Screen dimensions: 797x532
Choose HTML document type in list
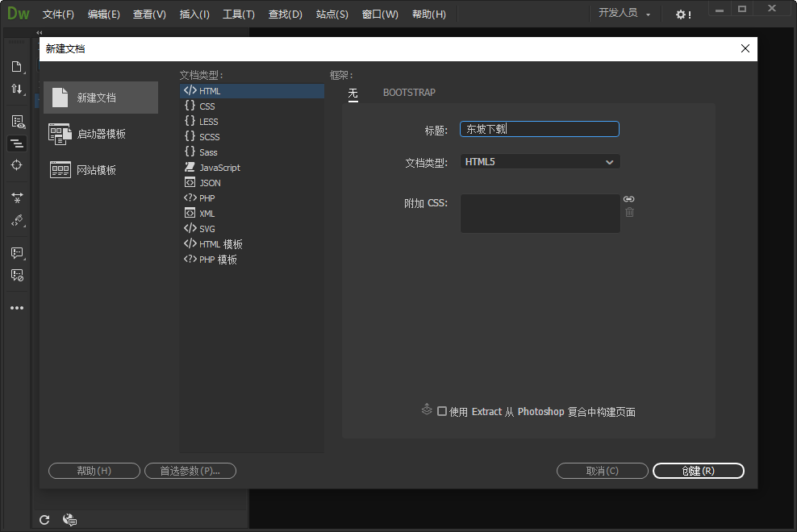click(x=252, y=91)
